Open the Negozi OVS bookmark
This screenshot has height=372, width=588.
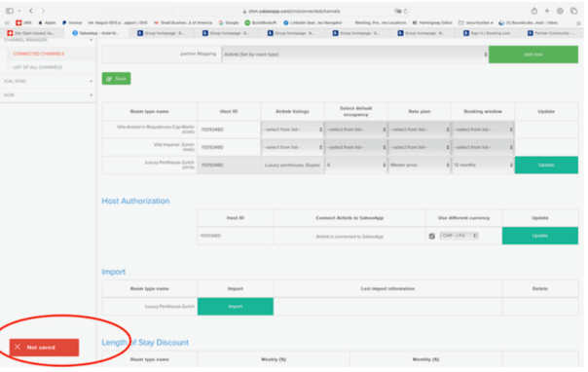(x=118, y=22)
